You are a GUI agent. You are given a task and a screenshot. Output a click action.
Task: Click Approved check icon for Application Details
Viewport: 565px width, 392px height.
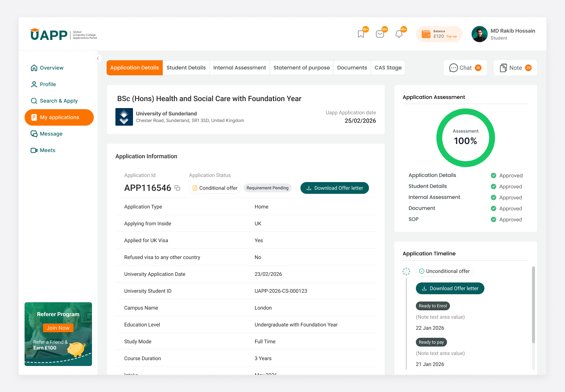click(494, 175)
